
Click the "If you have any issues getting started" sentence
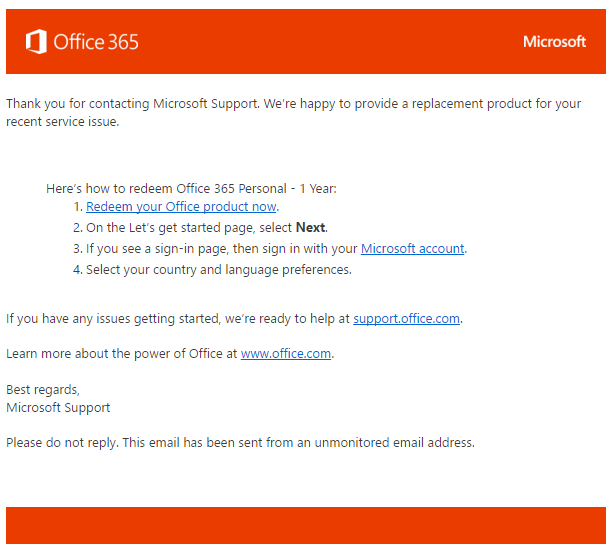pyautogui.click(x=178, y=319)
